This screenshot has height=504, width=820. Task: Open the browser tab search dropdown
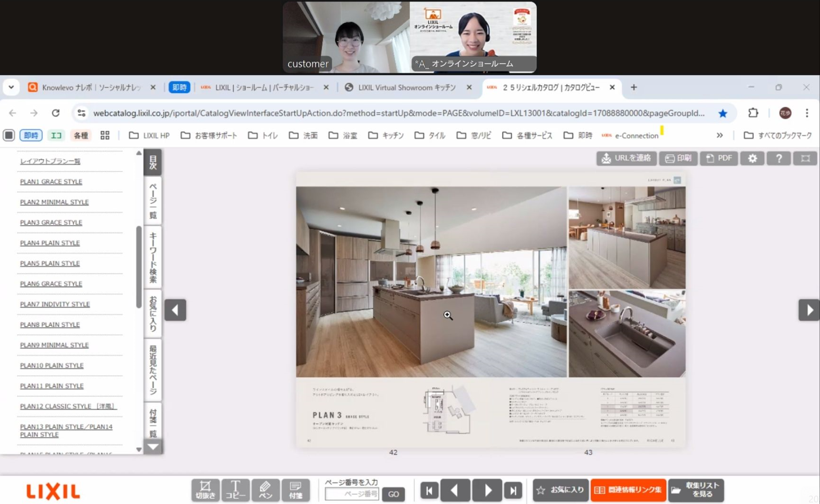click(x=11, y=88)
